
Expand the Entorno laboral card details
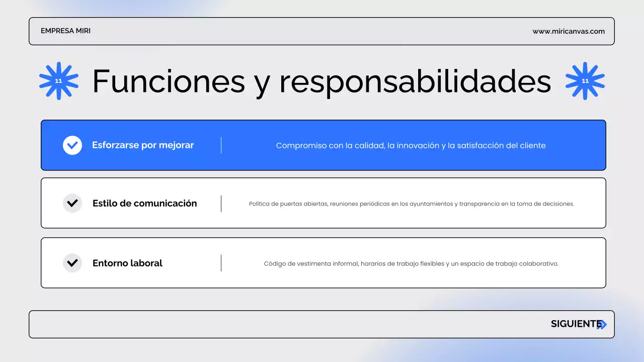pyautogui.click(x=323, y=263)
